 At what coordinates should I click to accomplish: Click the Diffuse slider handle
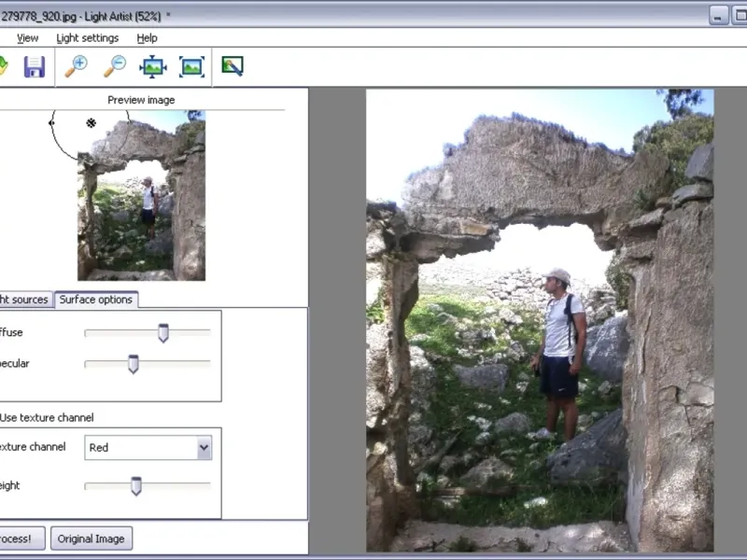point(163,332)
